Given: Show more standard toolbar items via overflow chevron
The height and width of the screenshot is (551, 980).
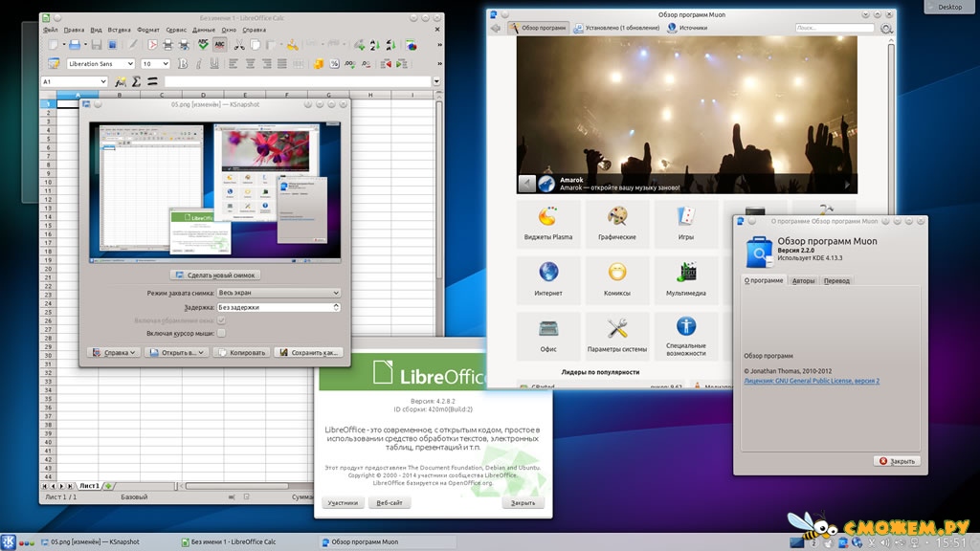Looking at the screenshot, I should [440, 45].
